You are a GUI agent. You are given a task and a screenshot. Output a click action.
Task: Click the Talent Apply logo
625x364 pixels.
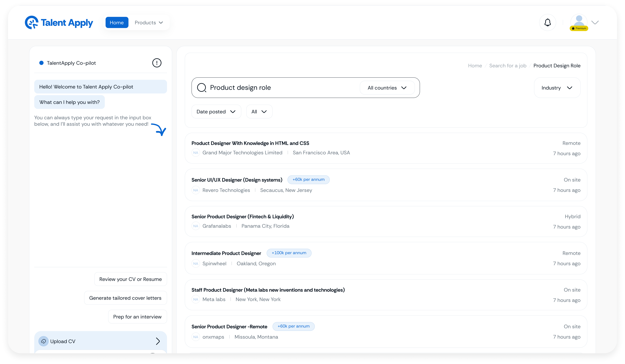click(x=59, y=23)
